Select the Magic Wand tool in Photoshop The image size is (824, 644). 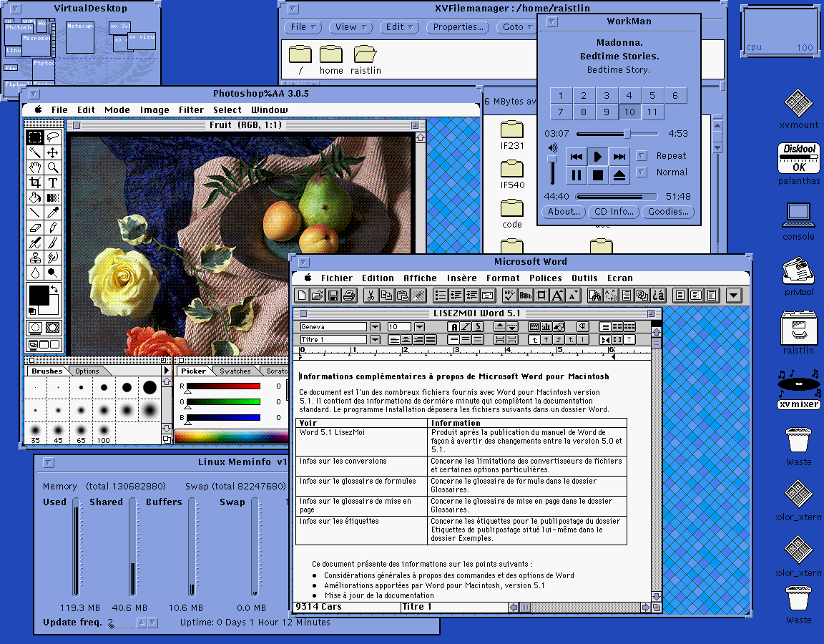point(34,152)
